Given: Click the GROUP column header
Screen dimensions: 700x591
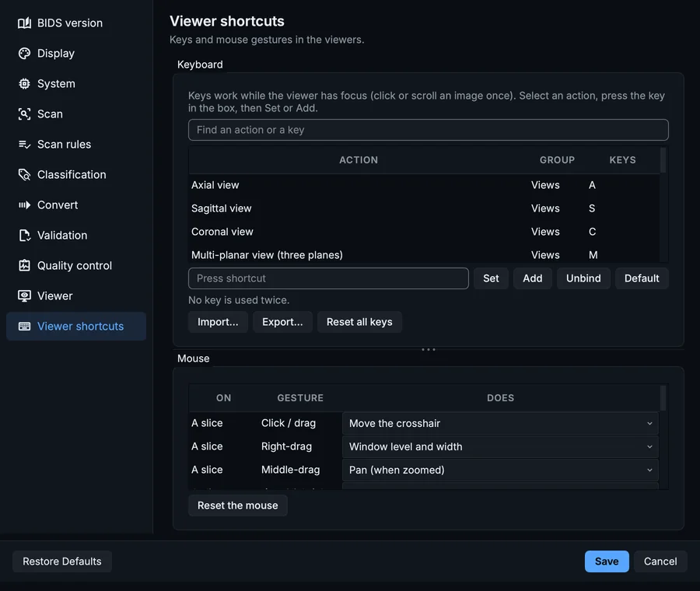Looking at the screenshot, I should coord(557,159).
